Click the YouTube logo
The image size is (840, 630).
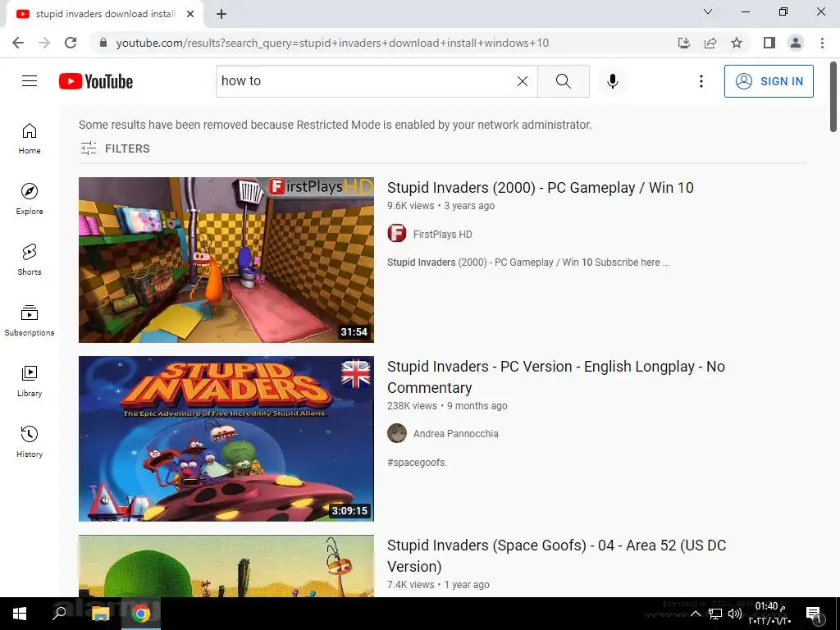(x=96, y=81)
